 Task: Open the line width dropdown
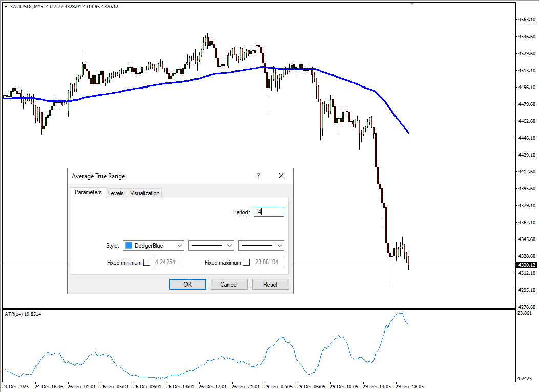(261, 246)
